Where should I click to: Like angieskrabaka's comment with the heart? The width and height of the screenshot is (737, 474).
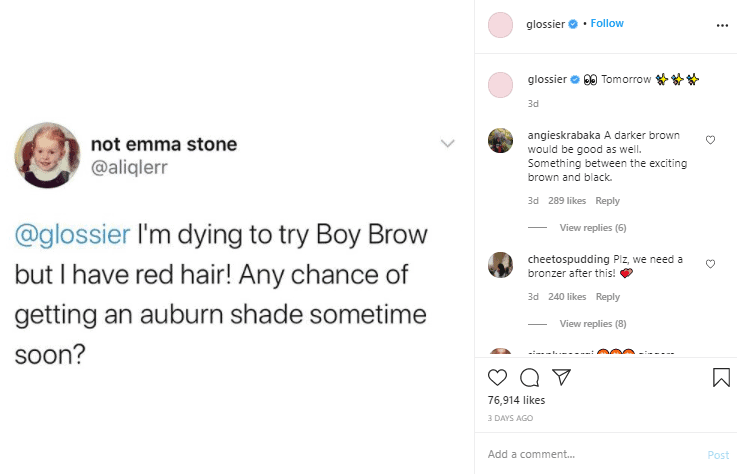710,140
